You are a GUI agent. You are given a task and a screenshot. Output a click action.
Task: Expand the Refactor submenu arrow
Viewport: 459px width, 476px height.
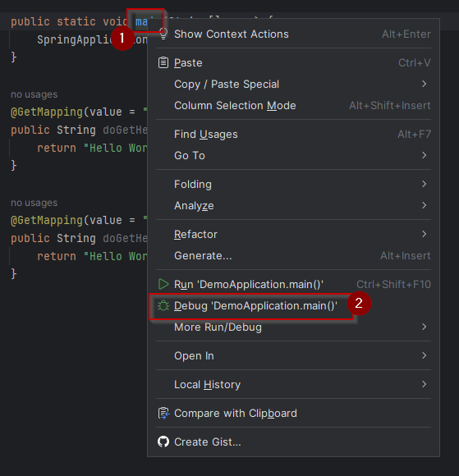tap(425, 234)
